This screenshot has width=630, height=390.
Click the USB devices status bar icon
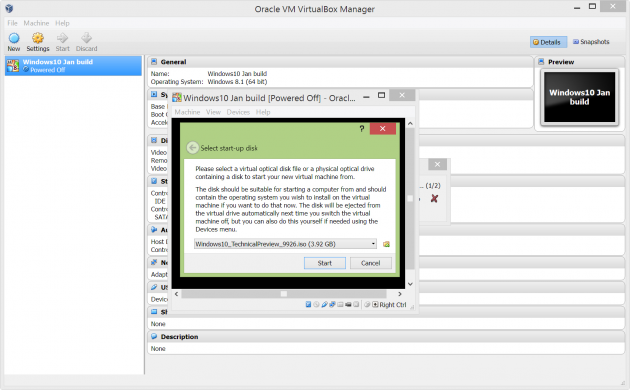(x=325, y=304)
